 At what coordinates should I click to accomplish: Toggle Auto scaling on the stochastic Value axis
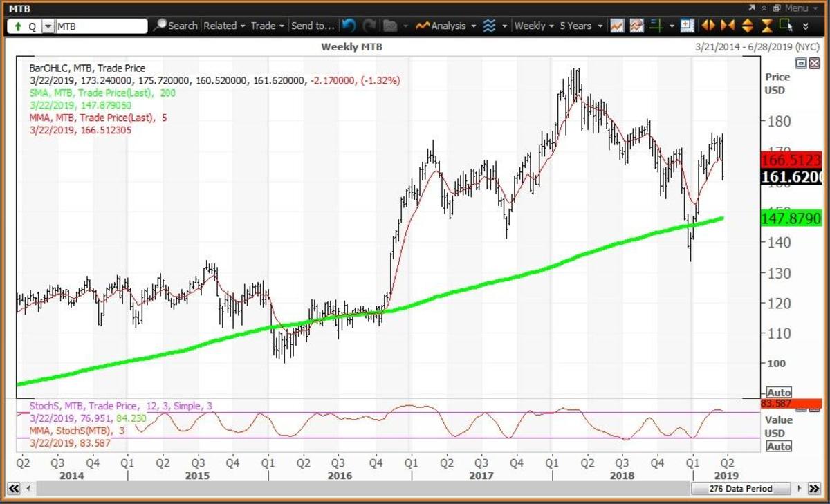tap(779, 447)
